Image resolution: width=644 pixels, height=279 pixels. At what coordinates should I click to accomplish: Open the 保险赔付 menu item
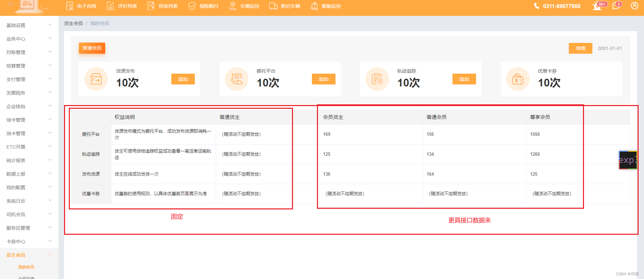pos(209,6)
